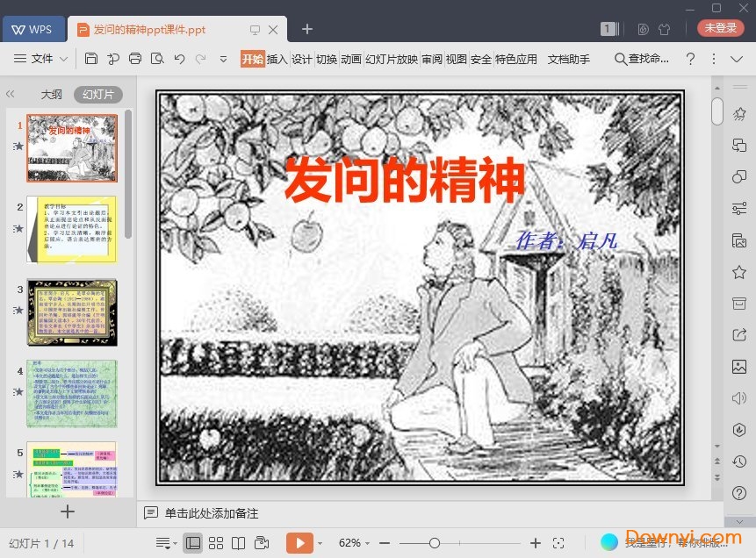Start the slideshow with the orange play button
Viewport: 756px width, 558px height.
tap(299, 542)
